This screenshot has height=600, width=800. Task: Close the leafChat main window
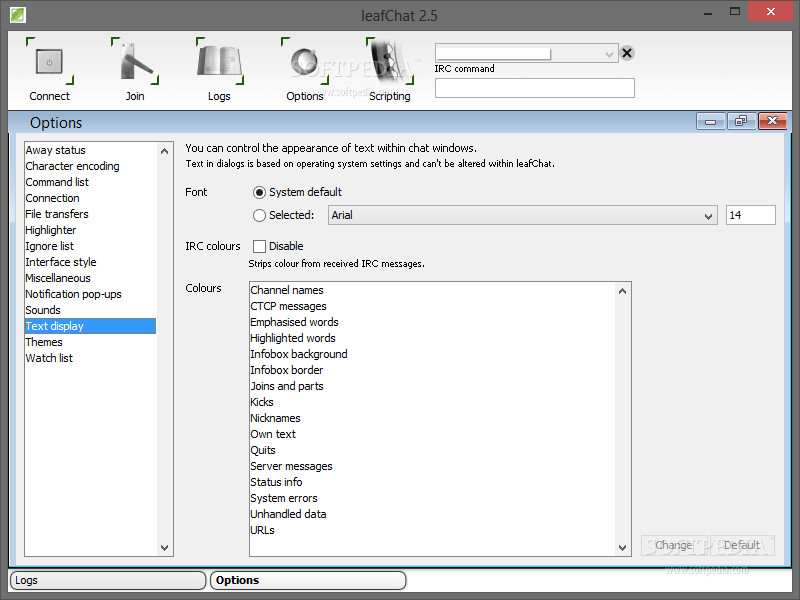pos(770,11)
